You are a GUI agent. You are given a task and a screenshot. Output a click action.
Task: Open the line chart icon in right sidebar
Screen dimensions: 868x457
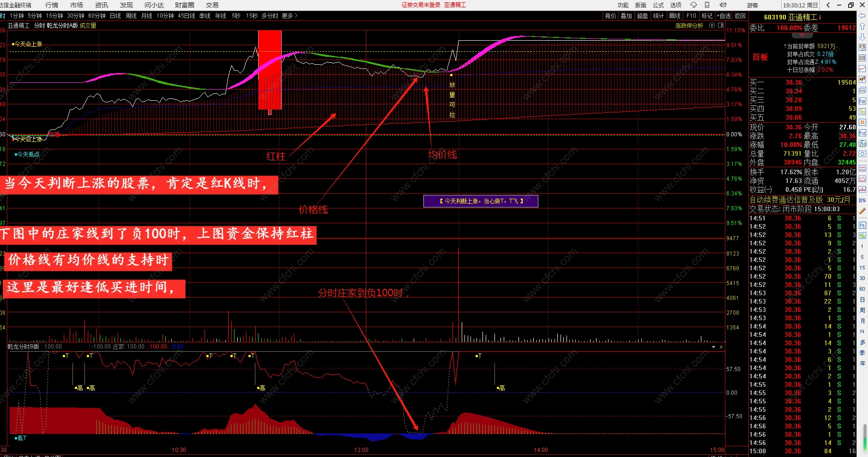[x=862, y=68]
